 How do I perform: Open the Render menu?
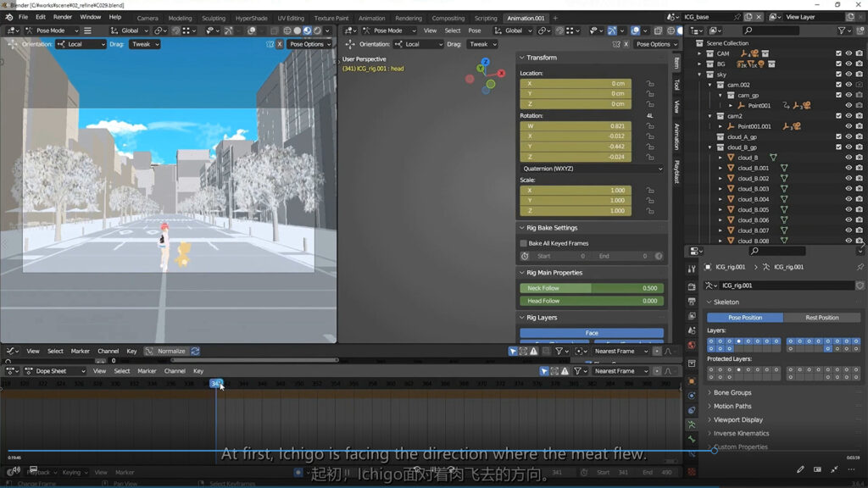coord(63,17)
